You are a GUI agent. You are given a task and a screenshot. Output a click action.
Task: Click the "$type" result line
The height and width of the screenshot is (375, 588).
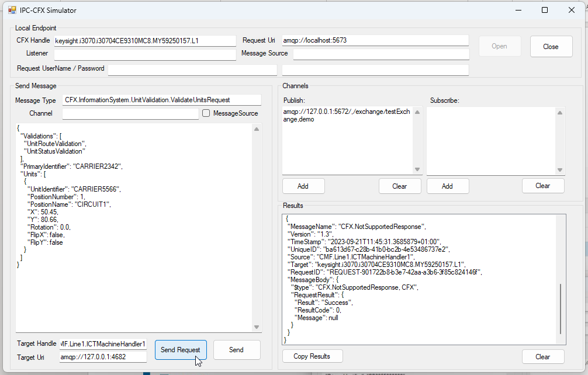tap(355, 287)
